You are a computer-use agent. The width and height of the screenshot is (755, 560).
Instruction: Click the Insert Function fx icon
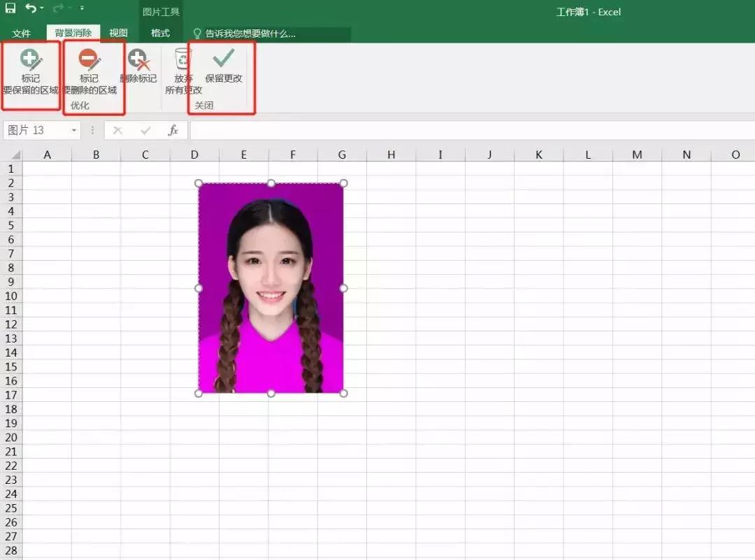coord(173,131)
